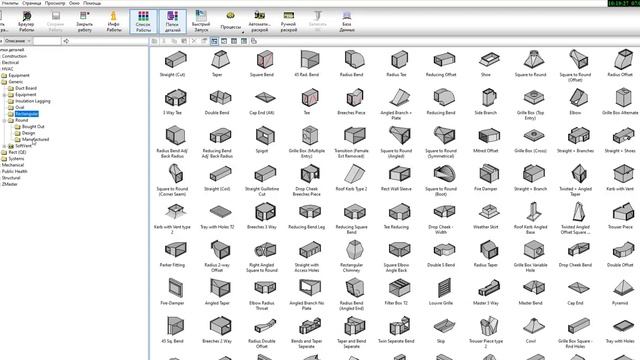Start Автоматический раскрой
This screenshot has width=640, height=360.
coord(260,21)
